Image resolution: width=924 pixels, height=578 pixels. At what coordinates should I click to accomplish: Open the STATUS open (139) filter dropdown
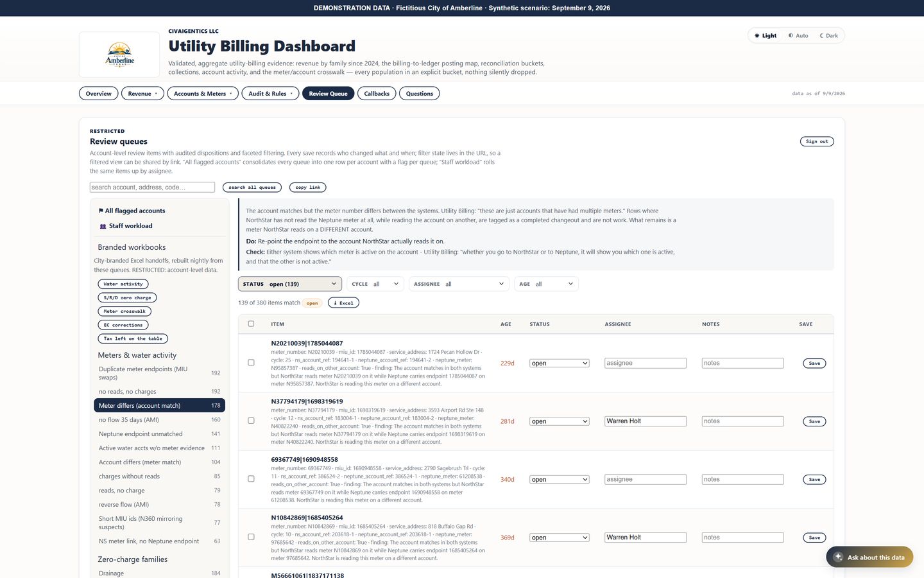point(289,284)
